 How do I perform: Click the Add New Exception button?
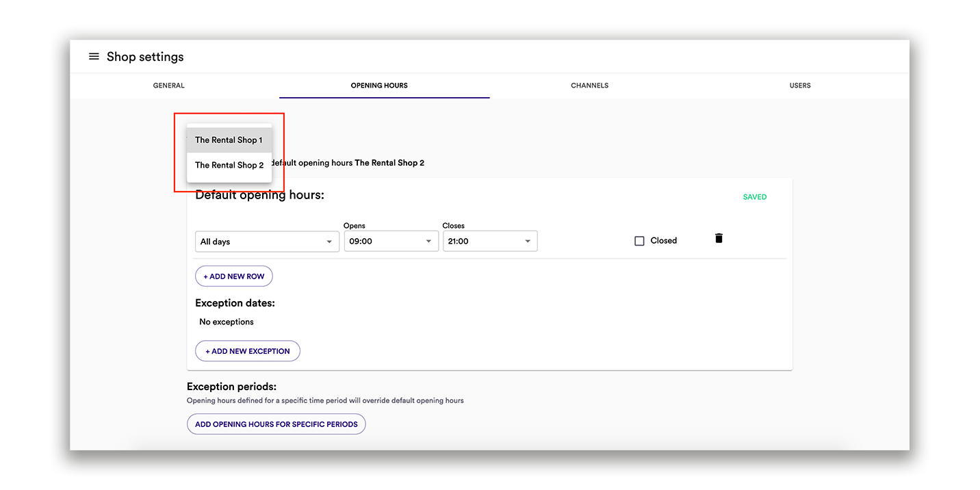click(248, 351)
